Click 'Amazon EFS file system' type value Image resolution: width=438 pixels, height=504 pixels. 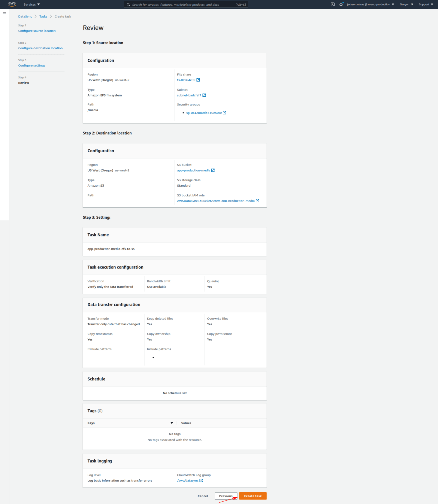click(105, 95)
